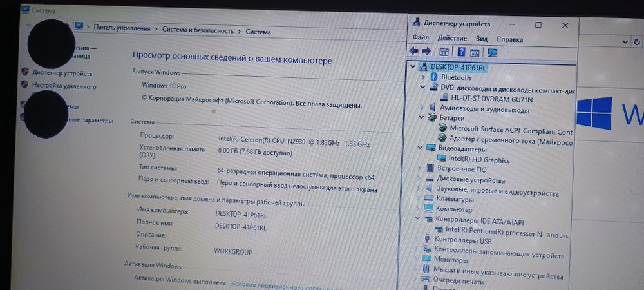Toggle the action pane toolbar icon
Screen dimensions: 644x290
[x=475, y=52]
